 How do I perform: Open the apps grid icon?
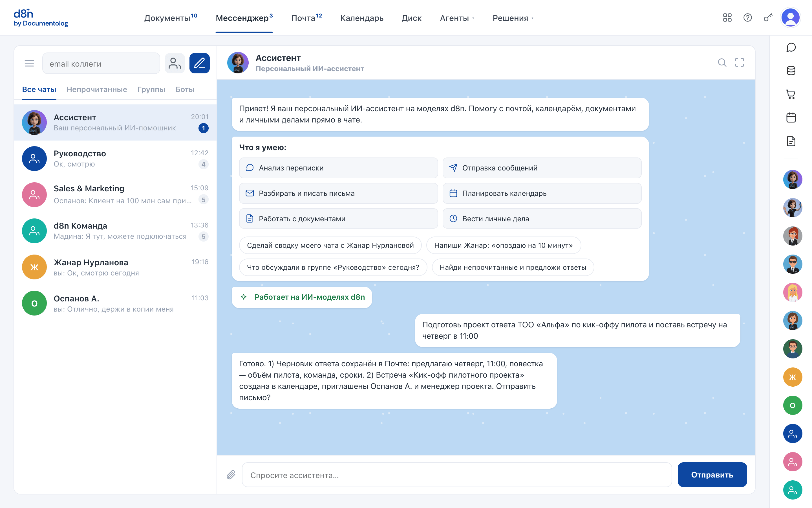(727, 17)
